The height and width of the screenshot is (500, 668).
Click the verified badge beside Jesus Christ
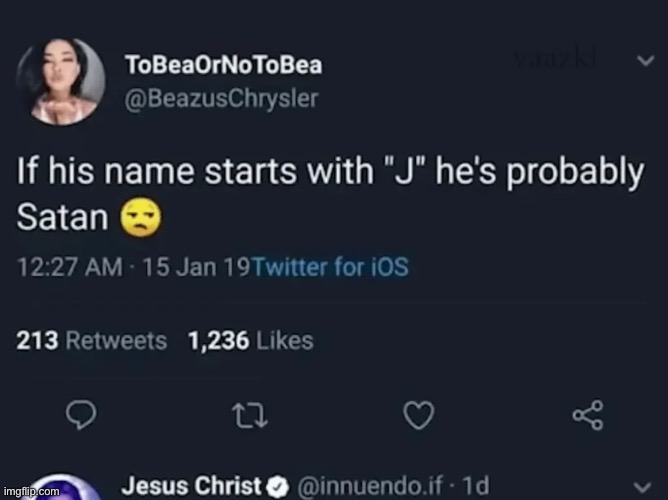pos(279,486)
